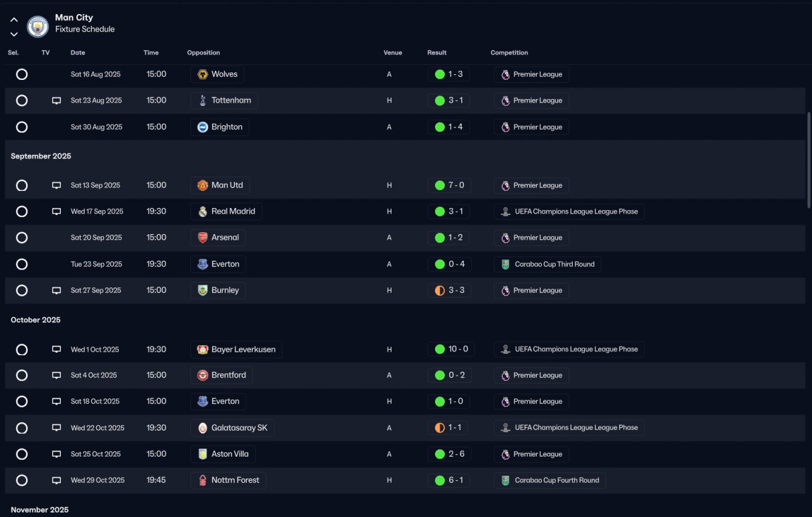Sort by the Opposition column header
The image size is (812, 517).
[x=204, y=53]
